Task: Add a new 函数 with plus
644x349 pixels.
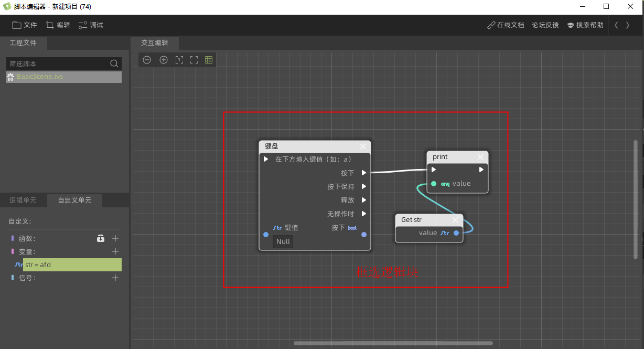Action: tap(115, 238)
